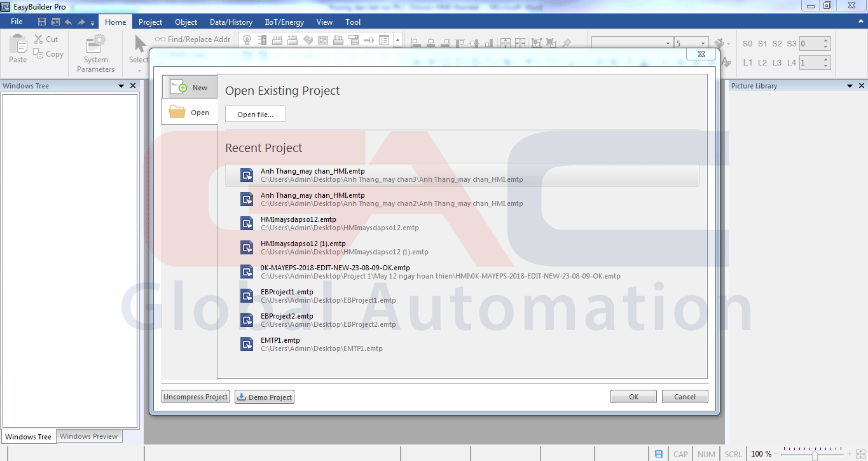The width and height of the screenshot is (868, 461).
Task: Click the Open file... button
Action: point(256,114)
